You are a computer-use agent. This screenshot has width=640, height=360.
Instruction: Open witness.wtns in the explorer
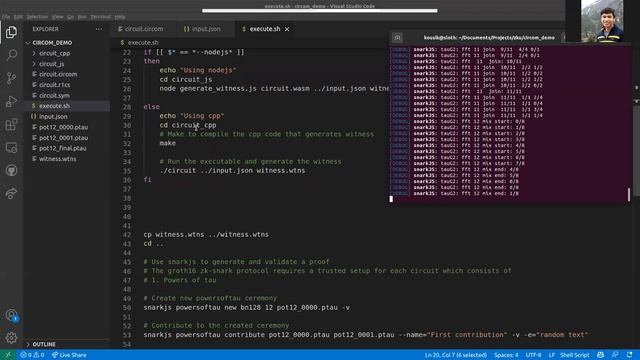tap(58, 159)
